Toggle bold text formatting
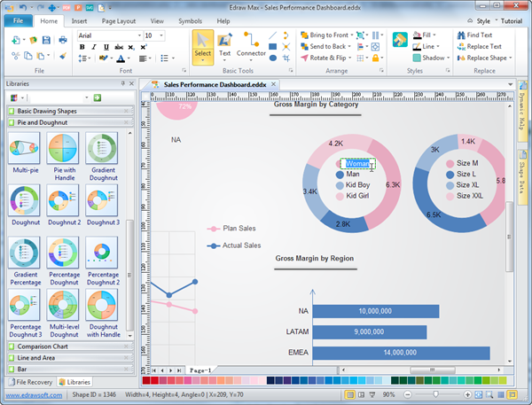The height and width of the screenshot is (405, 532). pos(82,47)
